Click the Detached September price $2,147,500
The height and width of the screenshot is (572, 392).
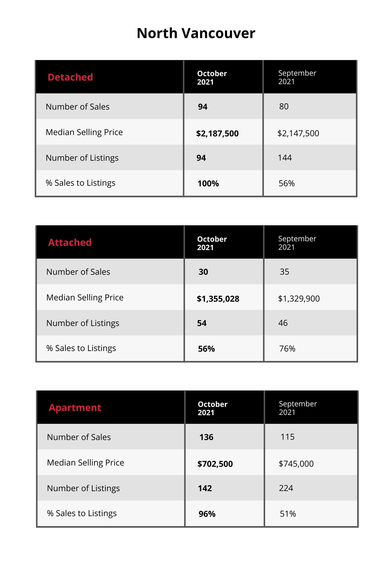tap(298, 133)
